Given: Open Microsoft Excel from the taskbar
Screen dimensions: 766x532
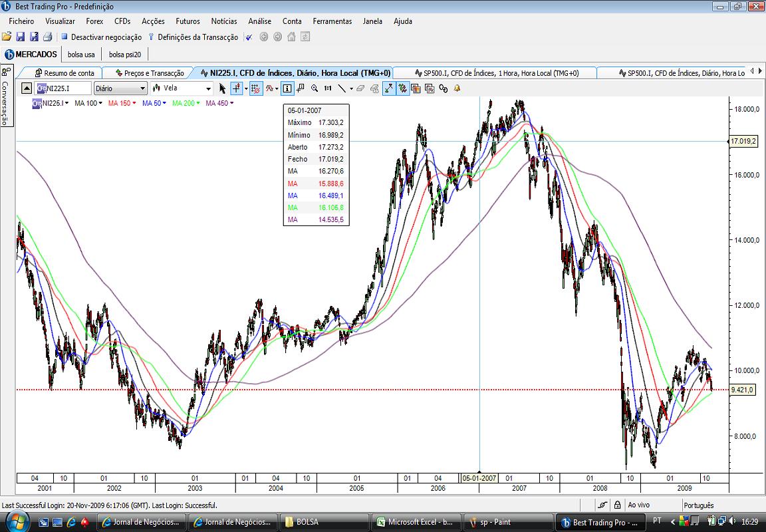Looking at the screenshot, I should (416, 522).
